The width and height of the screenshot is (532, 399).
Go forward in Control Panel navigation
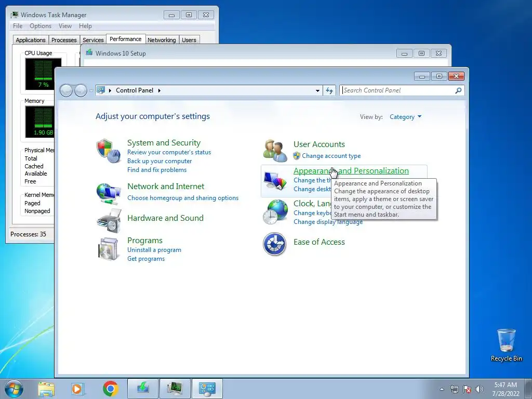tap(81, 90)
